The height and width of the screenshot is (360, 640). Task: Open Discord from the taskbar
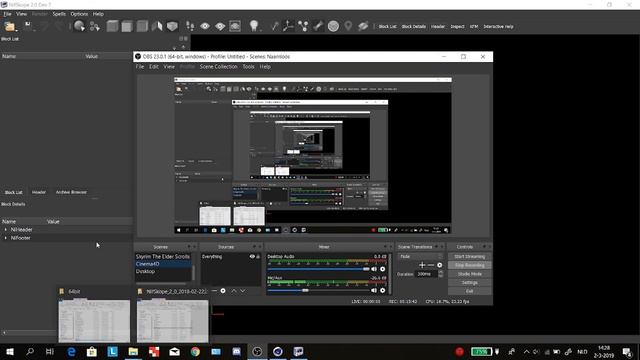236,351
